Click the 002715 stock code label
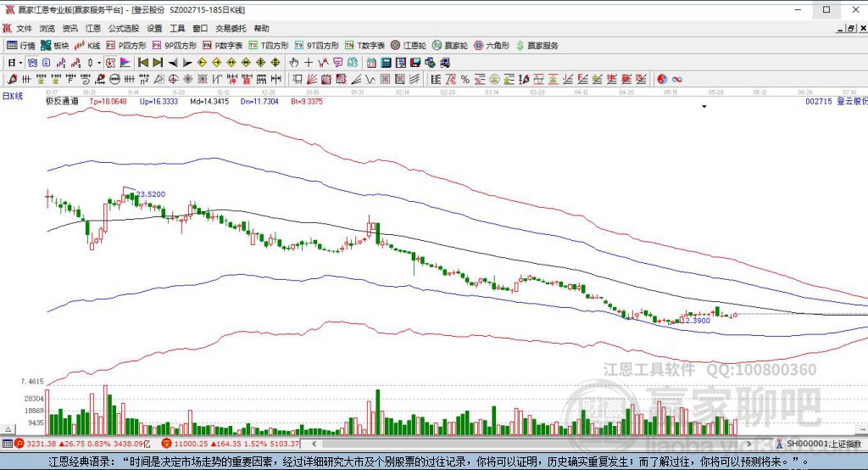 (819, 102)
